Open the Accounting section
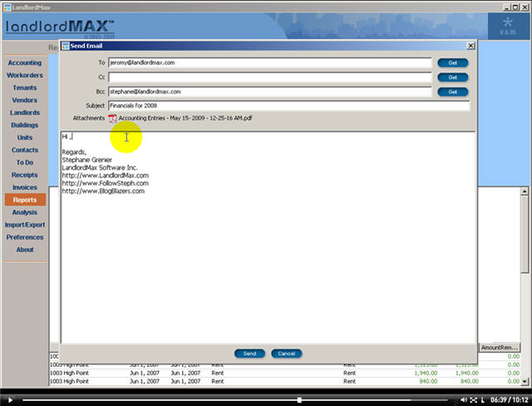Screen dimensions: 532x406 click(25, 62)
